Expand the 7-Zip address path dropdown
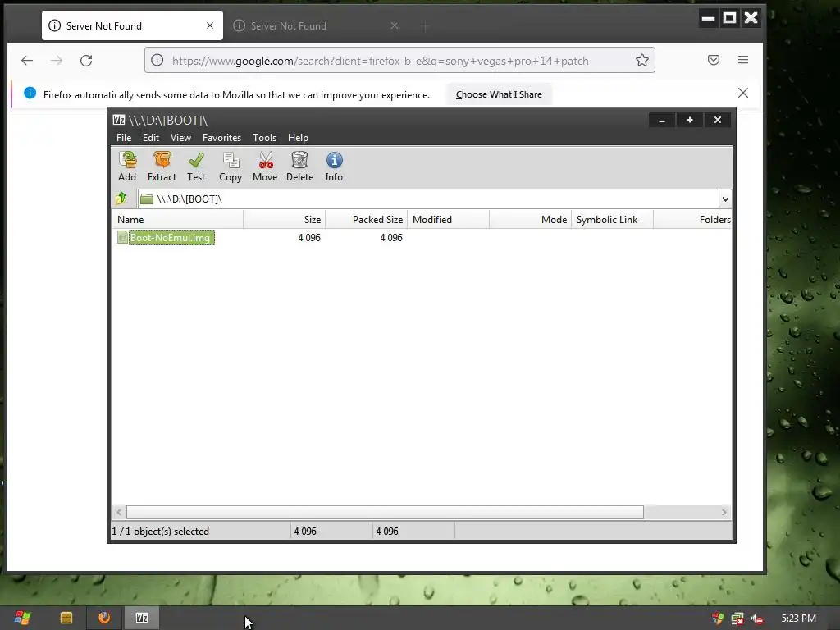Image resolution: width=840 pixels, height=630 pixels. point(725,199)
